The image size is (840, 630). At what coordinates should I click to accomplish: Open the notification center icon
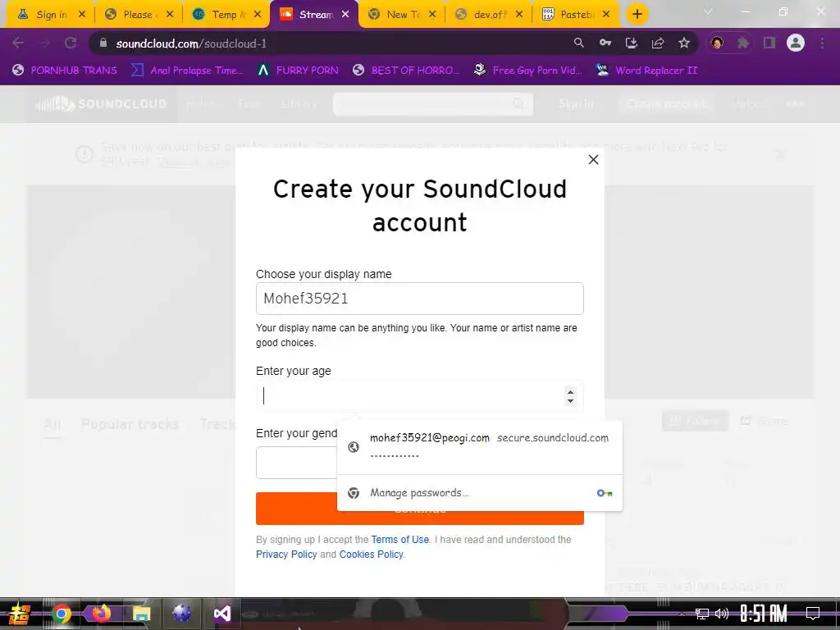(x=813, y=614)
